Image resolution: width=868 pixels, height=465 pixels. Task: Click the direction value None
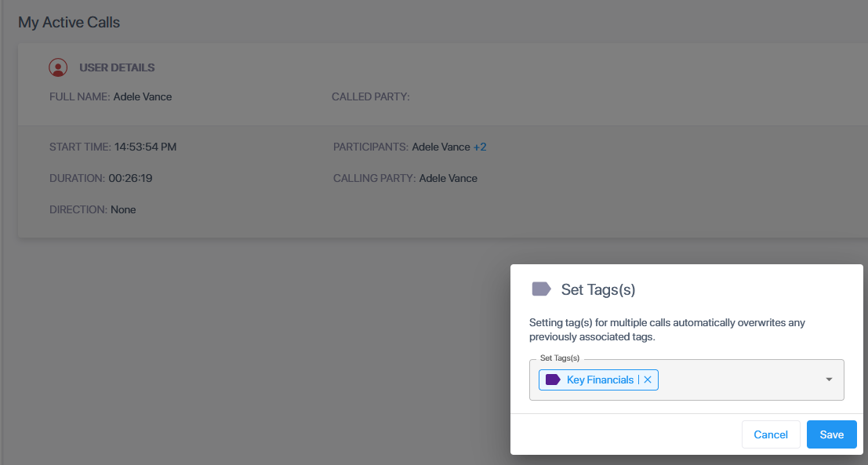123,209
